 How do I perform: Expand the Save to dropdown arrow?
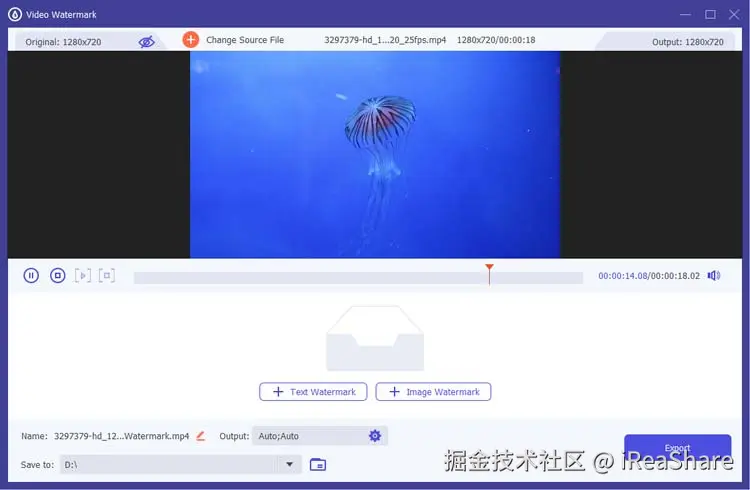click(289, 464)
